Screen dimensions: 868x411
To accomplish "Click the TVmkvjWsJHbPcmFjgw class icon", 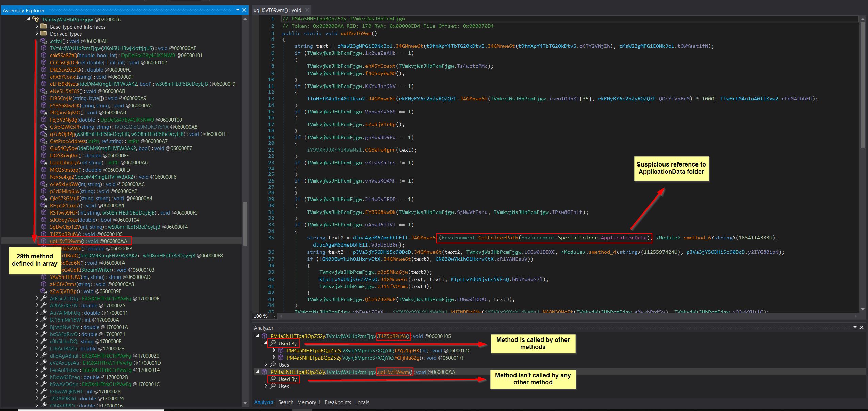I will [x=36, y=19].
